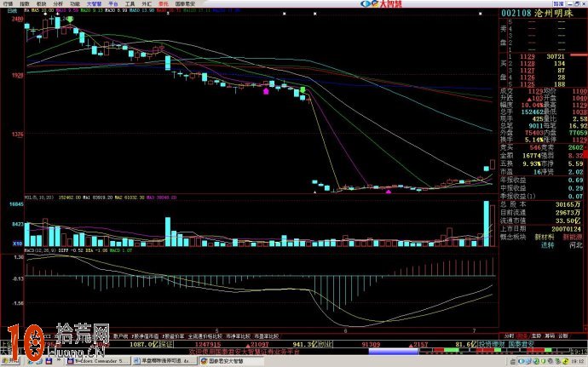
Task: Switch to the 市净率比较 tab
Action: pos(238,336)
